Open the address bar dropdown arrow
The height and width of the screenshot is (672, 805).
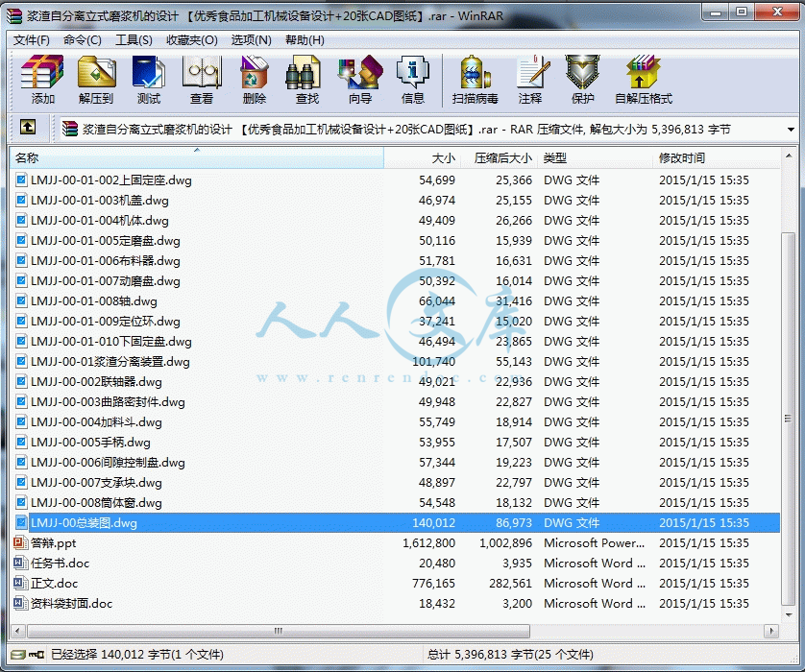(791, 130)
